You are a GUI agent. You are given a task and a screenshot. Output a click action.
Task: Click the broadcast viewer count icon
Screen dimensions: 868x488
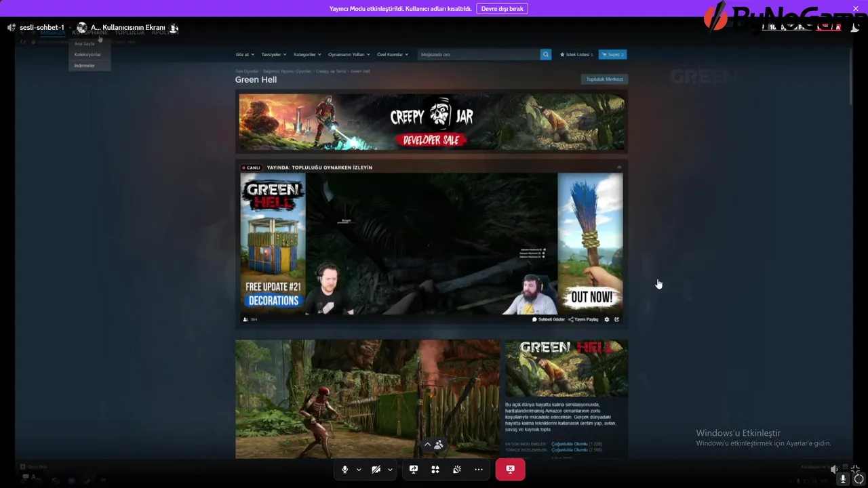pos(246,319)
